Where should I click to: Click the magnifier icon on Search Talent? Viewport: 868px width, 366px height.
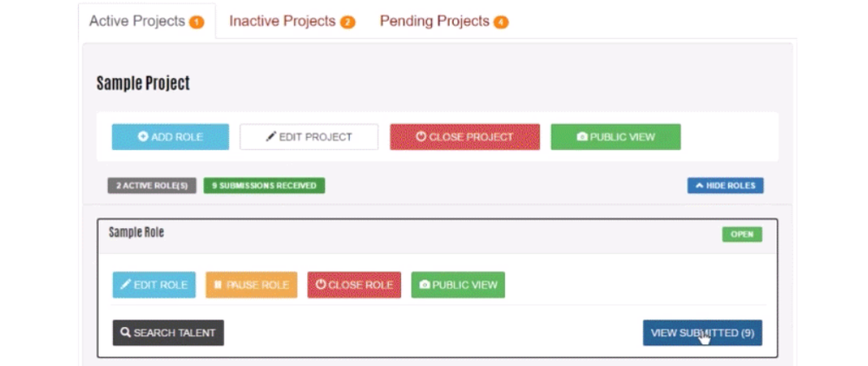click(126, 333)
